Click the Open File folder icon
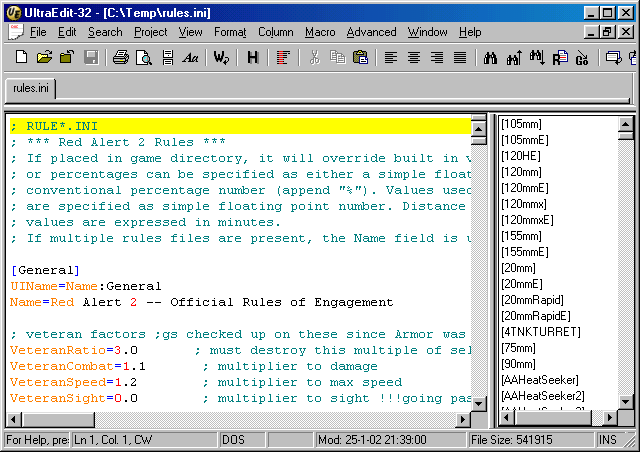640x452 pixels. tap(45, 58)
